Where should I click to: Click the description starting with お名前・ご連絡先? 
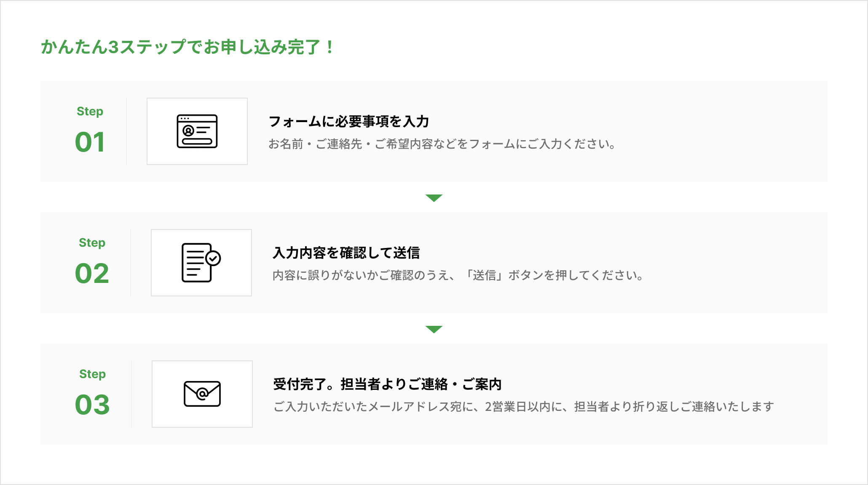[x=442, y=144]
